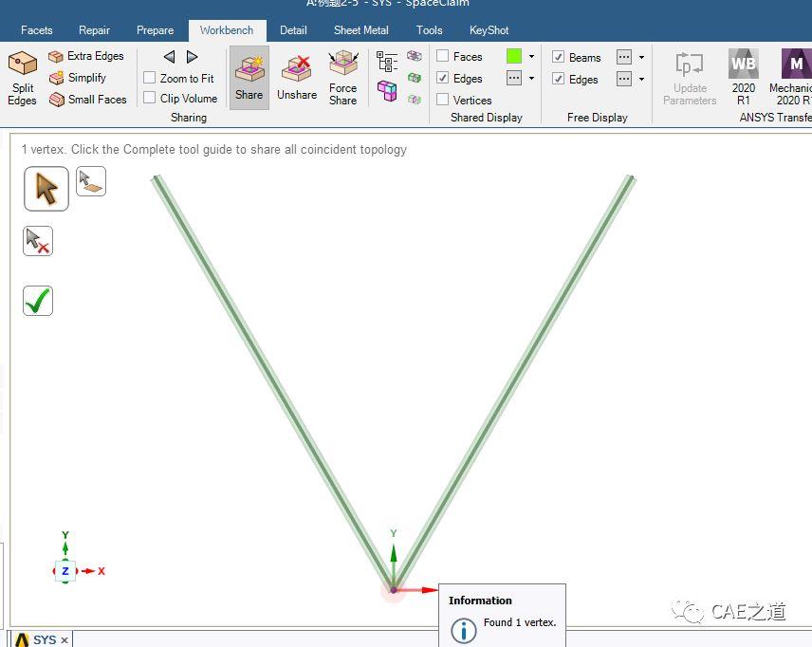Viewport: 812px width, 647px height.
Task: Go to previous problem with left arrow
Action: (x=170, y=57)
